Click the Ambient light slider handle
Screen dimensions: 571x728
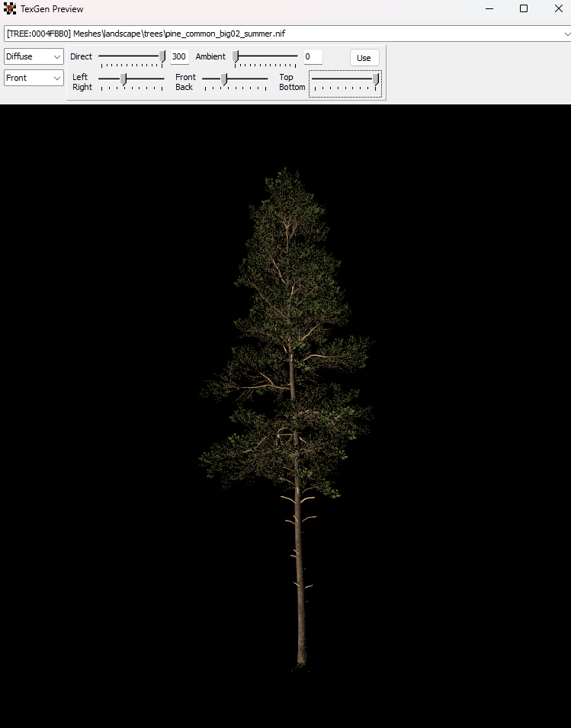[x=236, y=56]
